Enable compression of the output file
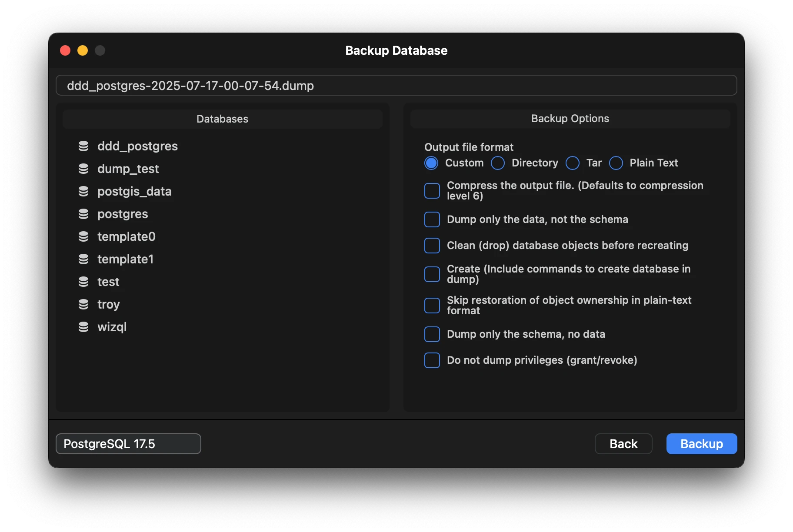Image resolution: width=793 pixels, height=532 pixels. 432,190
